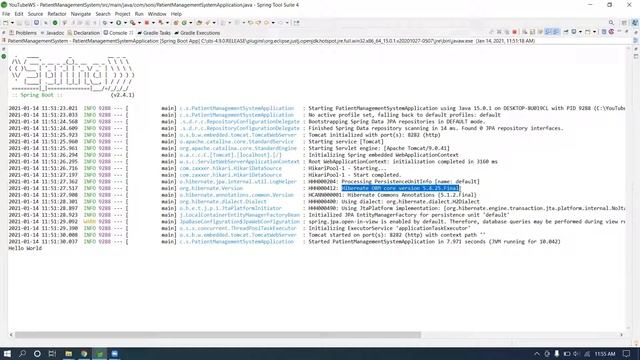
Task: Open the Windows notification center icon
Action: click(627, 353)
